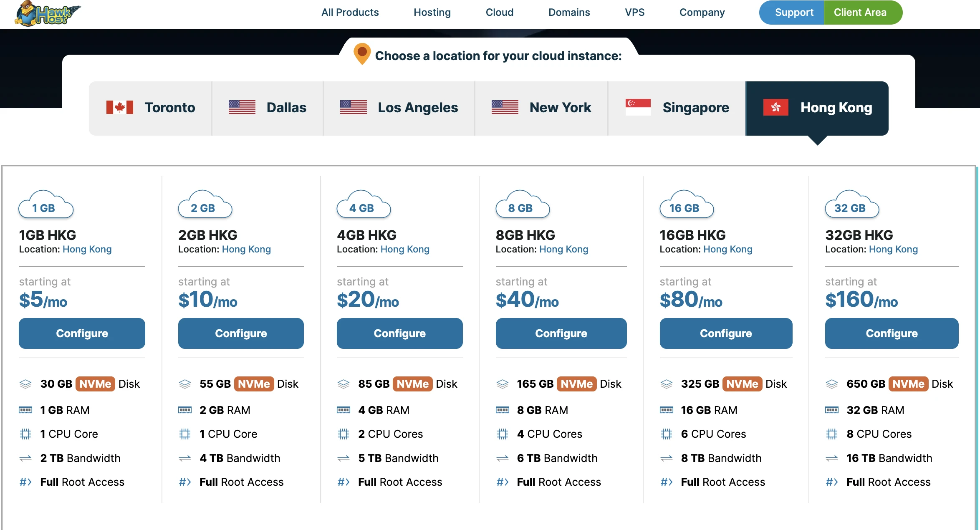Click disk icon next to 30 GB NVMe
The width and height of the screenshot is (980, 530).
tap(25, 384)
